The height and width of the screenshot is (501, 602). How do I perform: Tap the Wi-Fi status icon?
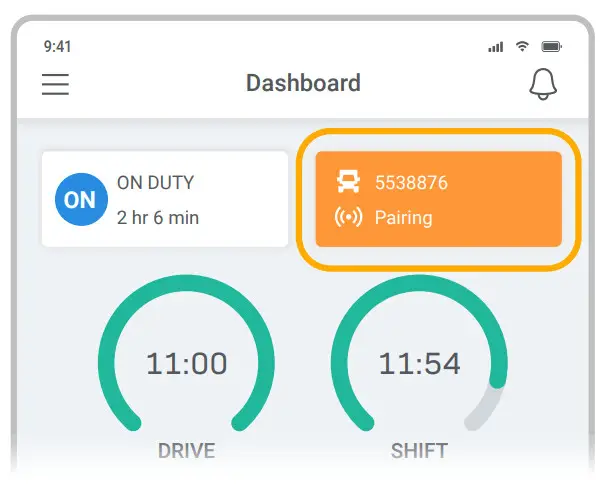click(x=522, y=46)
